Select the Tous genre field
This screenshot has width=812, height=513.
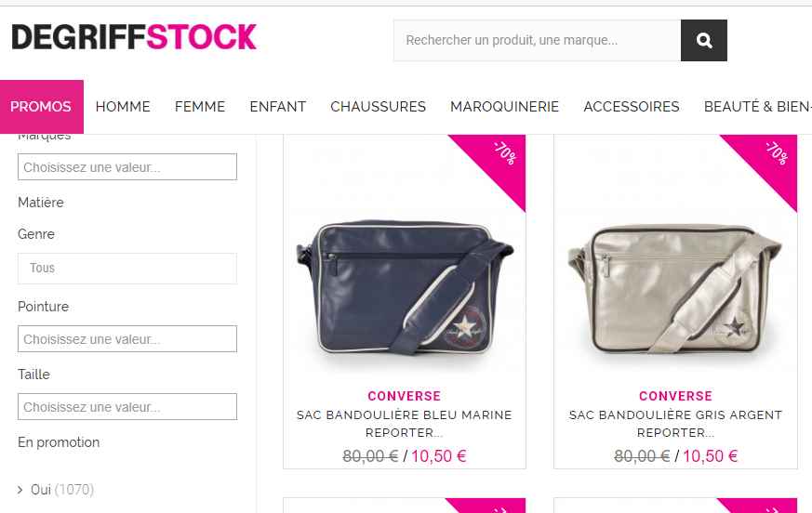pyautogui.click(x=127, y=269)
